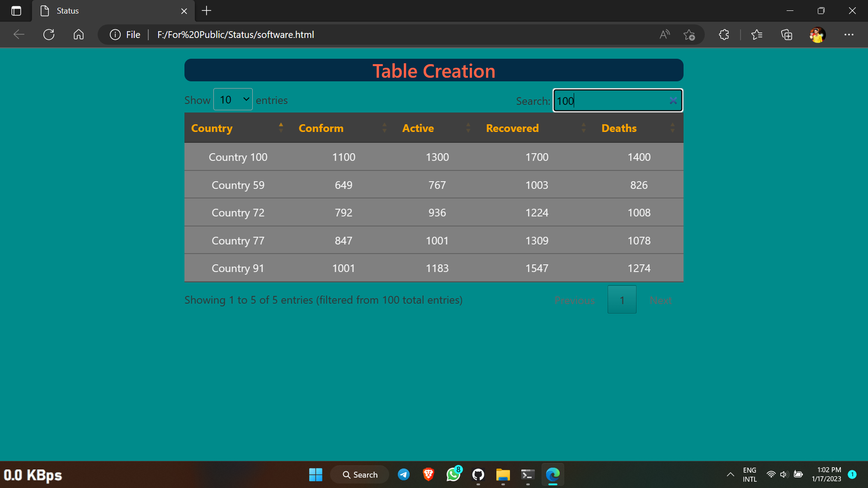Image resolution: width=868 pixels, height=488 pixels.
Task: Open the browser home page icon
Action: (x=79, y=34)
